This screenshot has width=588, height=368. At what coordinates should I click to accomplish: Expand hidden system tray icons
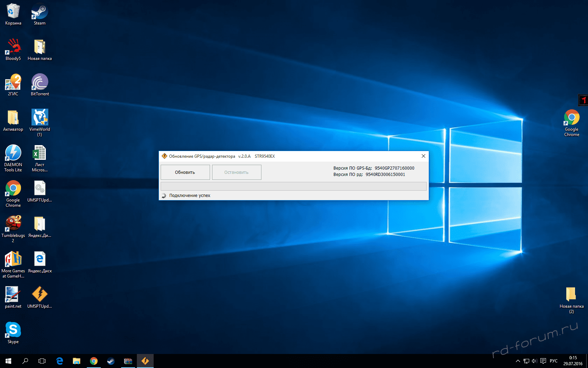click(518, 361)
